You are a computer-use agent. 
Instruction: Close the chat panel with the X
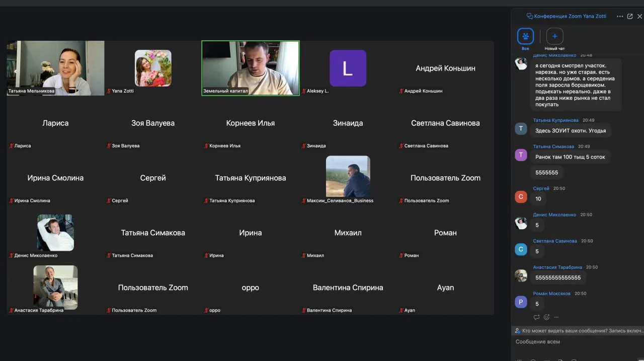[640, 16]
